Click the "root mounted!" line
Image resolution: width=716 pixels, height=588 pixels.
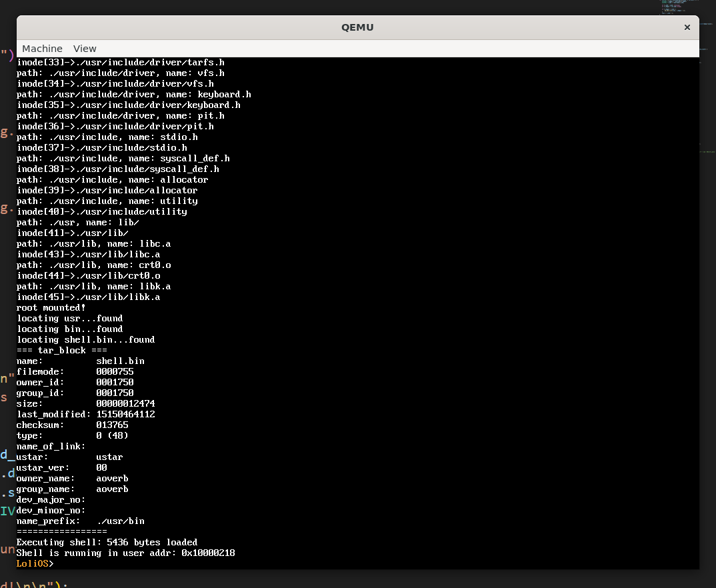coord(51,307)
